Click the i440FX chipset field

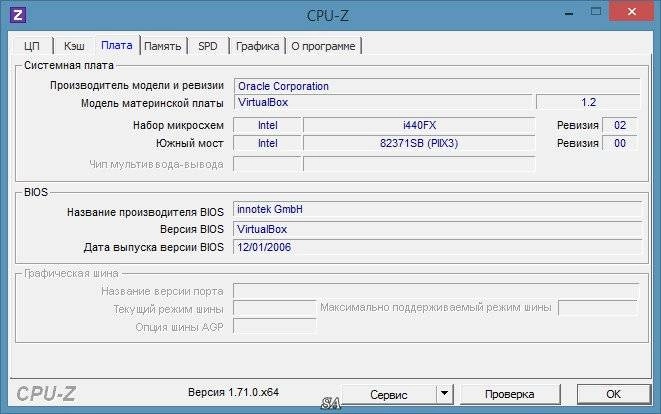click(x=419, y=125)
